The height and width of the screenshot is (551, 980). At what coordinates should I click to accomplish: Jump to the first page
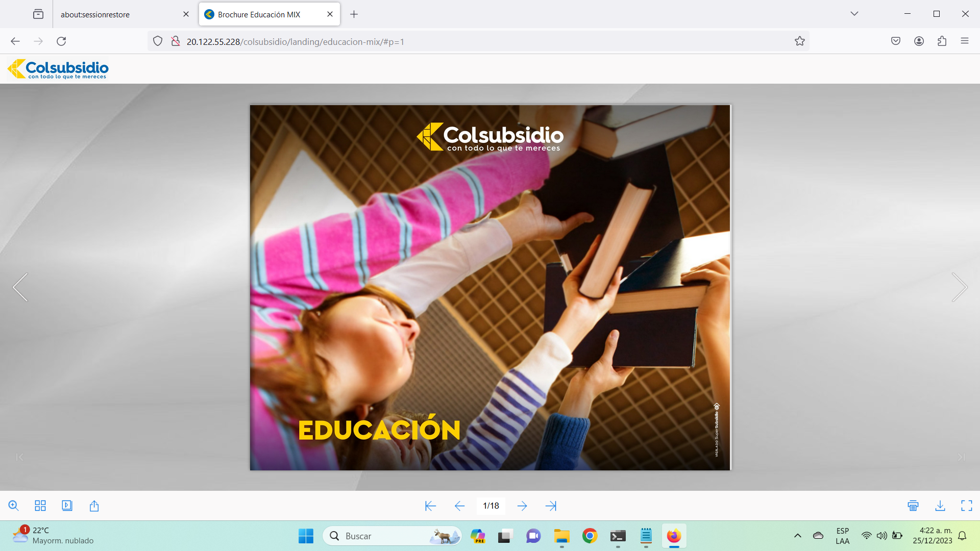pyautogui.click(x=430, y=506)
